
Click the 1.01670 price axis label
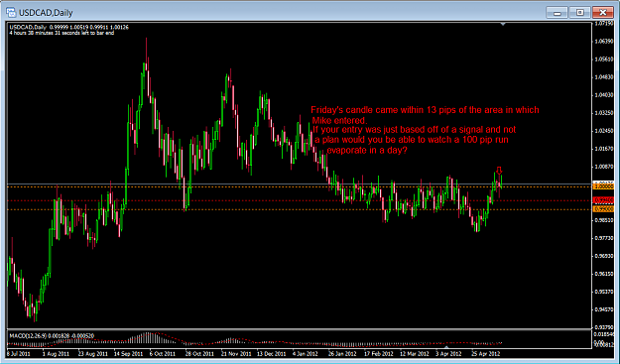(x=604, y=149)
